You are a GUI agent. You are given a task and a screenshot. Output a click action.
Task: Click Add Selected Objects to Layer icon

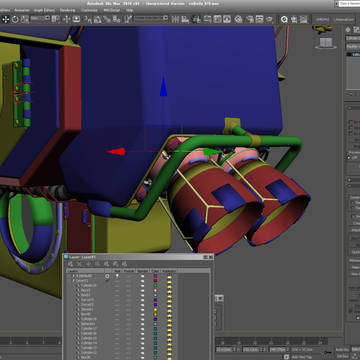click(x=88, y=264)
